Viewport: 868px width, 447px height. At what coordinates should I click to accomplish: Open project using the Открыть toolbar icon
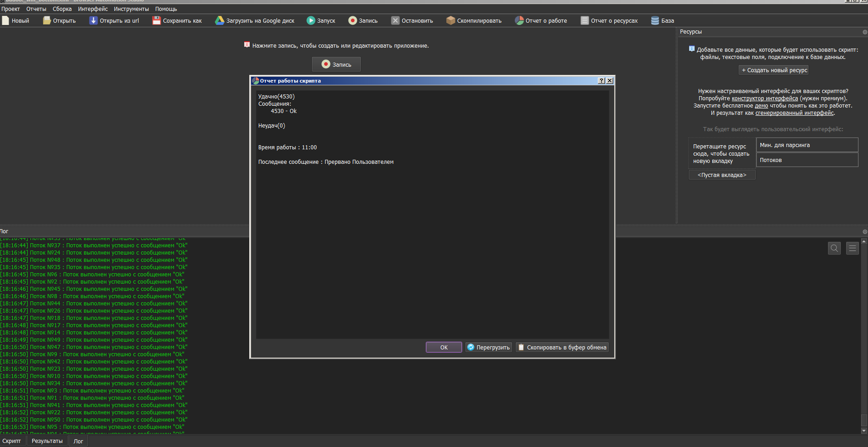(47, 20)
